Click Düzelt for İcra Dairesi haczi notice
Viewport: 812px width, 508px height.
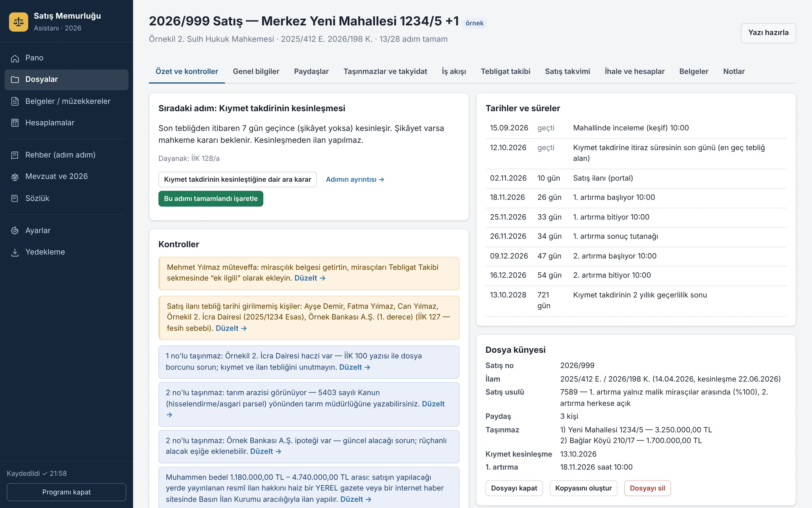pos(355,367)
